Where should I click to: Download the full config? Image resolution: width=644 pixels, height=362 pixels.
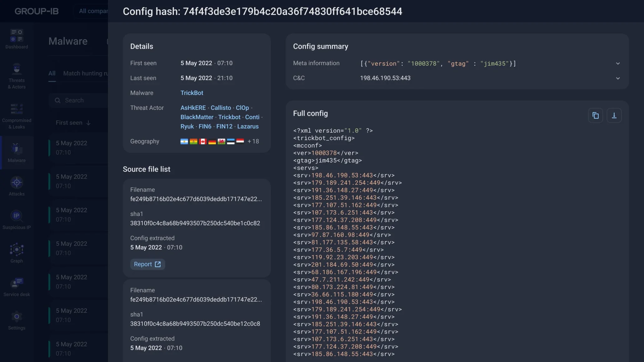point(614,115)
